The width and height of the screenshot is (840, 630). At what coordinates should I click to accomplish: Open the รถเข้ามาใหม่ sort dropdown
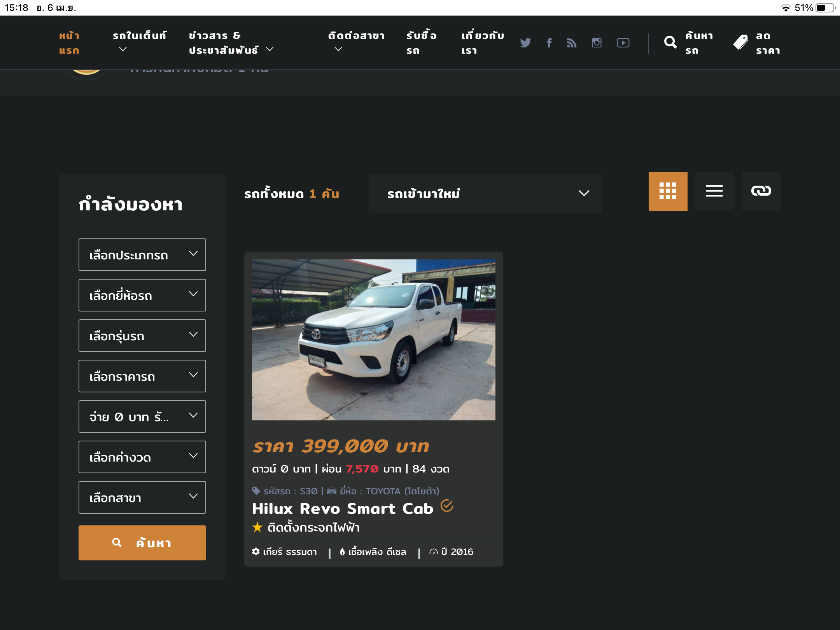click(485, 193)
